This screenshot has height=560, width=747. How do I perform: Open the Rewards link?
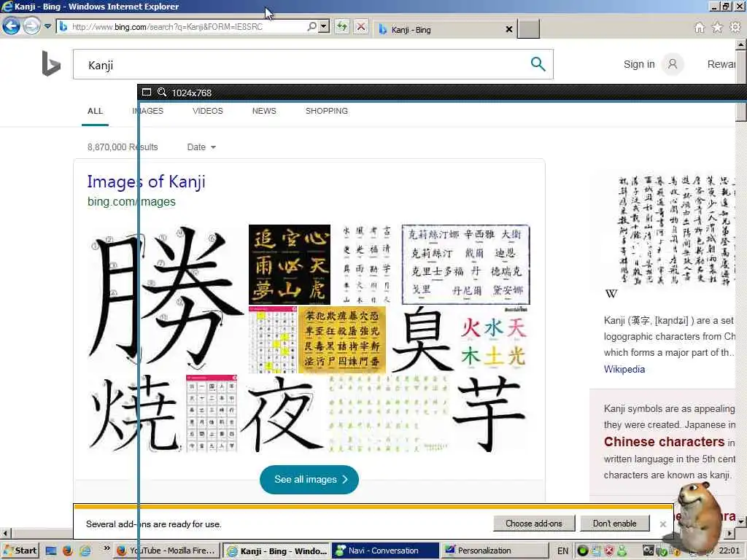pyautogui.click(x=721, y=64)
